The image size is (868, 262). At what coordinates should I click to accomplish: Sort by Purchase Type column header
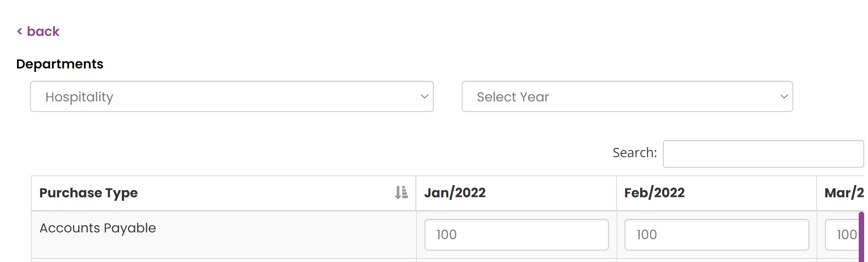tap(223, 193)
